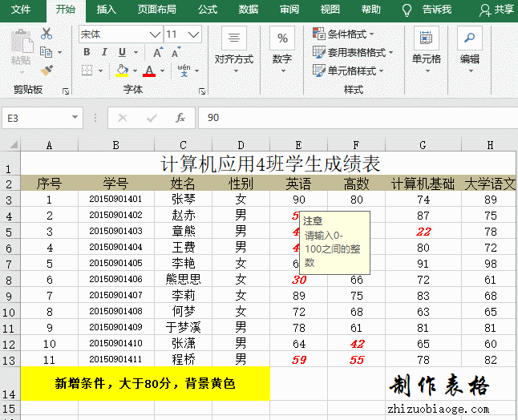Expand borders dropdown arrow
The height and width of the screenshot is (420, 518).
tap(100, 71)
